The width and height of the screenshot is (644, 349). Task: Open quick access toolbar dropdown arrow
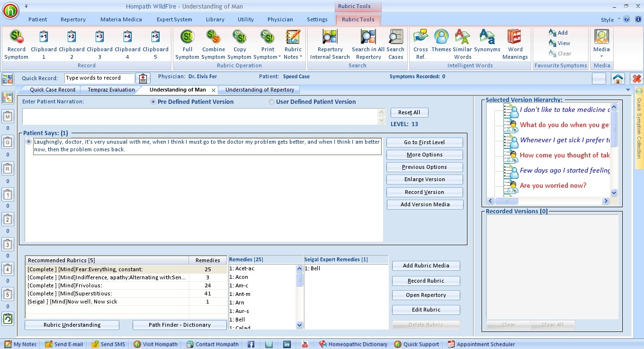26,6
